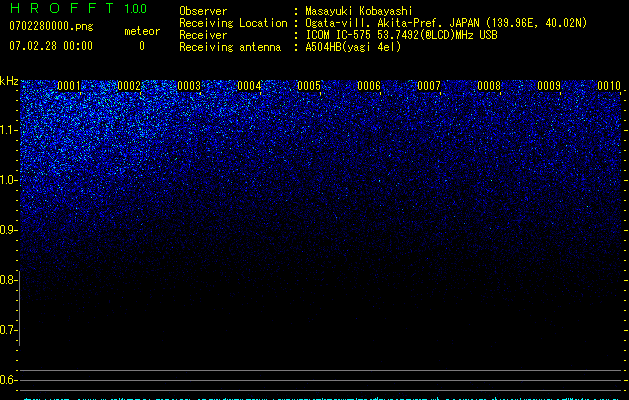Click the 0.9 frequency axis label
The width and height of the screenshot is (629, 400).
[8, 230]
